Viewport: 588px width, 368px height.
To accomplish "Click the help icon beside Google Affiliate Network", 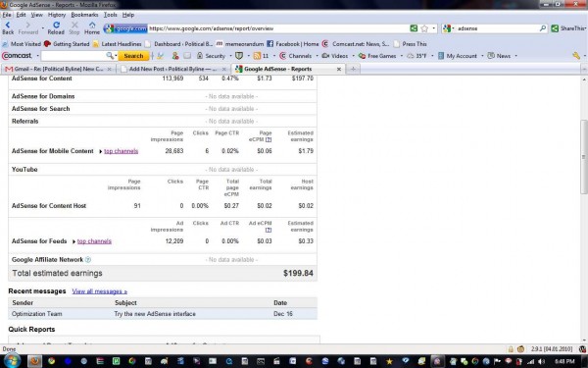I will pos(88,259).
